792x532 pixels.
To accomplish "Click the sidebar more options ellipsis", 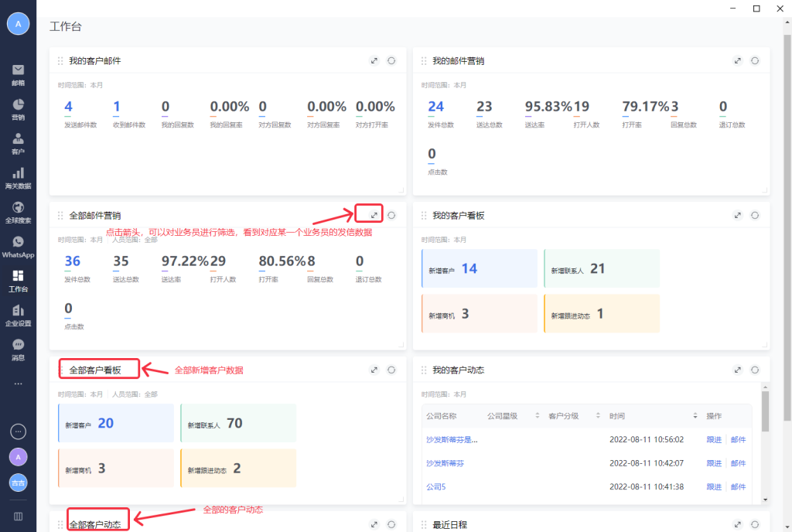I will (x=18, y=384).
